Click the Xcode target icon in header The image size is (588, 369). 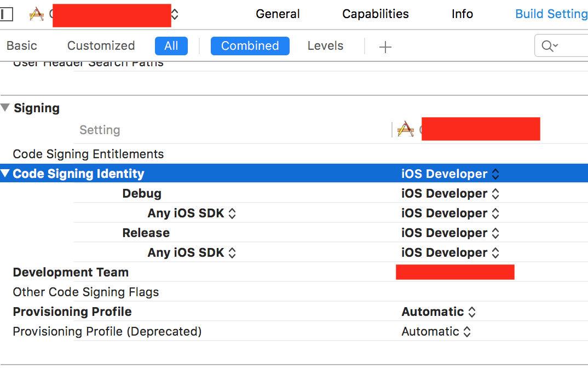coord(37,14)
